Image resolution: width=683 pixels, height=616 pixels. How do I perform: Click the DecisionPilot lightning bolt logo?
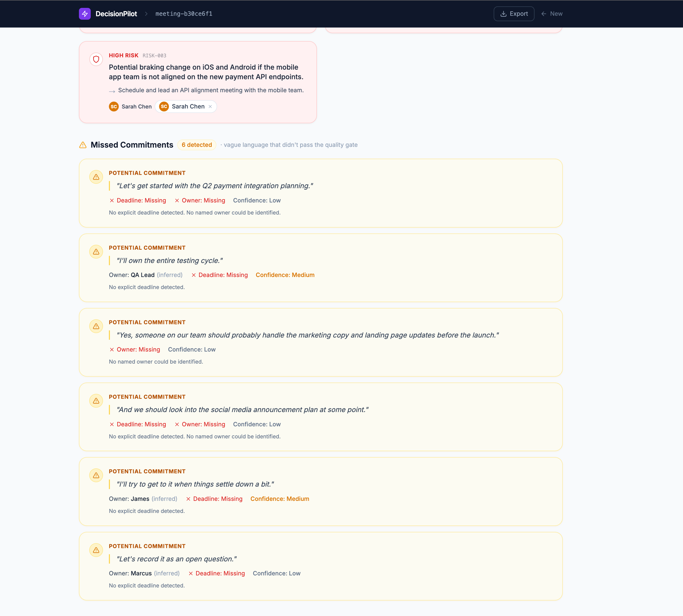click(x=85, y=14)
